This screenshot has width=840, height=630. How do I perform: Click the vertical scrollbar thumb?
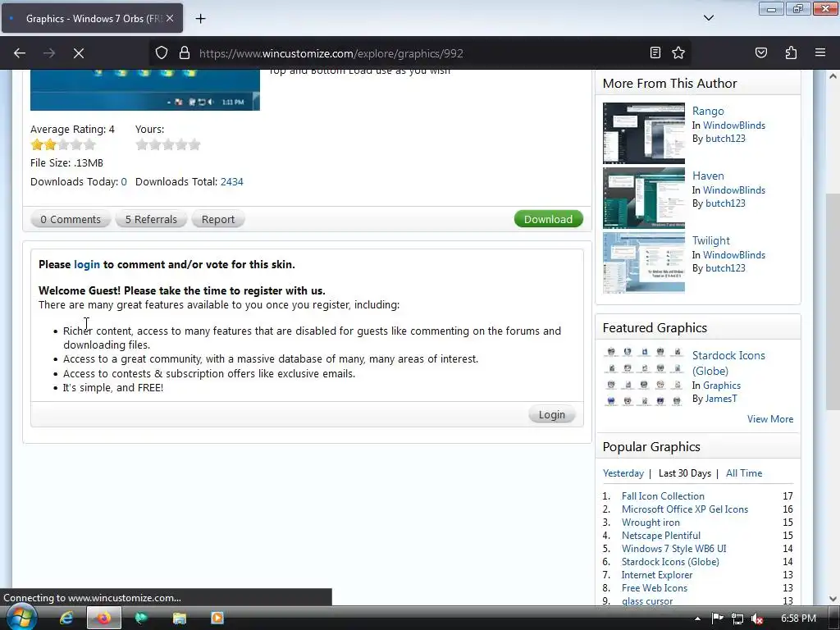tap(833, 302)
